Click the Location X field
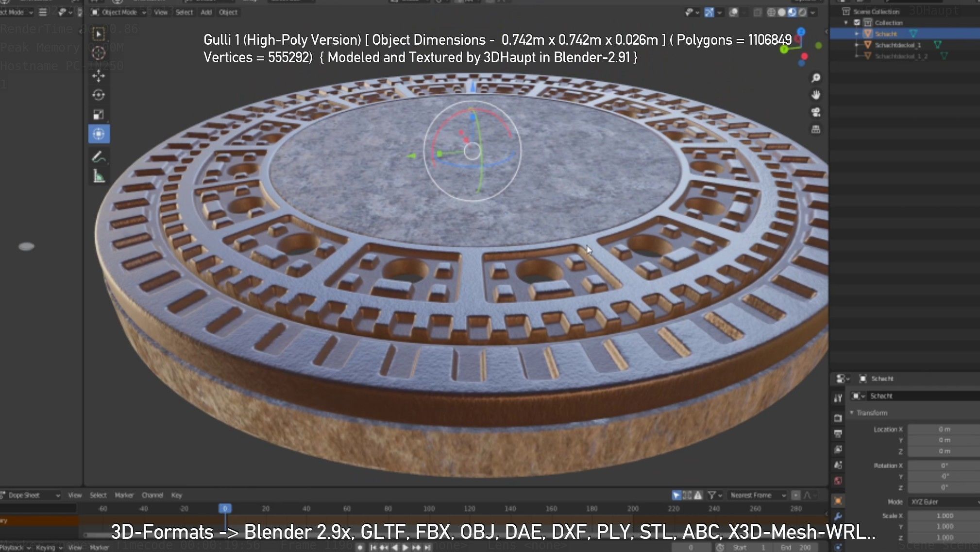Screen dimensions: 980x552 click(x=944, y=429)
